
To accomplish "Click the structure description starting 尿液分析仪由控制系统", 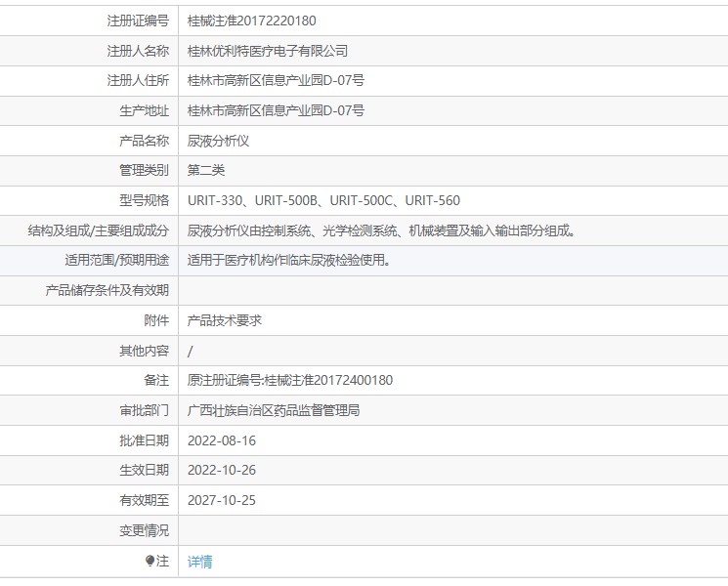I will (x=382, y=230).
